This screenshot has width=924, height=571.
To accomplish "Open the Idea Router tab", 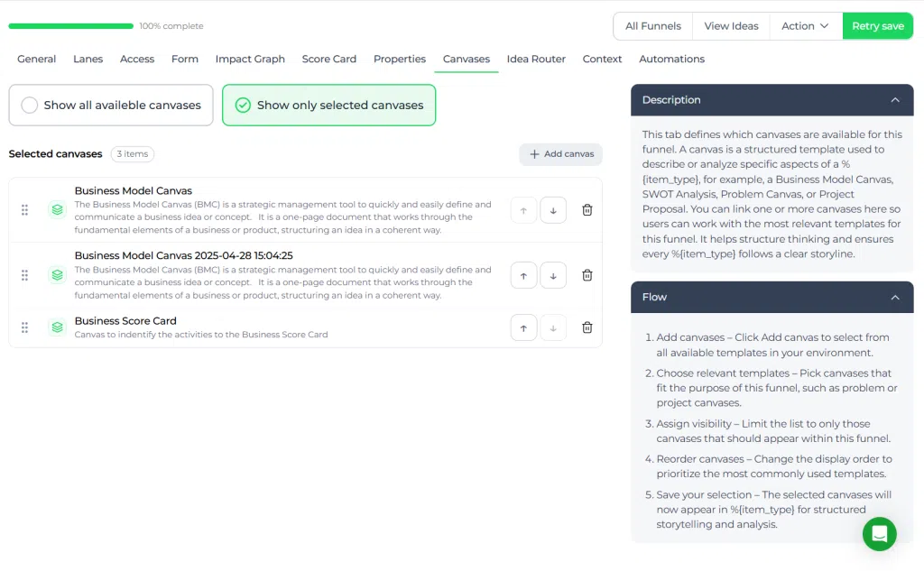I will click(x=536, y=59).
